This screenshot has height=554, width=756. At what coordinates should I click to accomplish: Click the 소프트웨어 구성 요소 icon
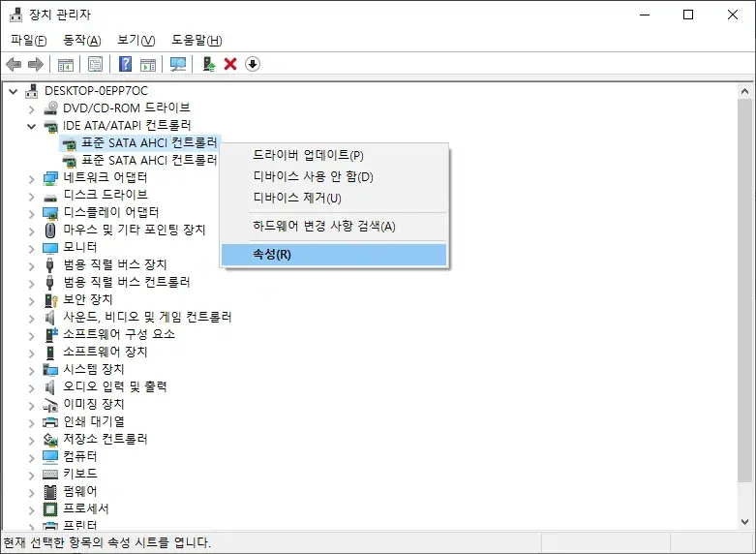[x=50, y=334]
